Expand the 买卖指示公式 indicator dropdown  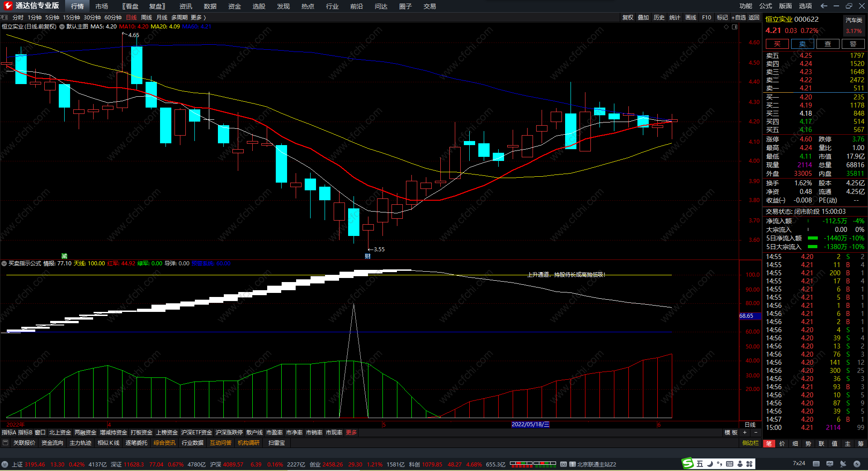4,264
